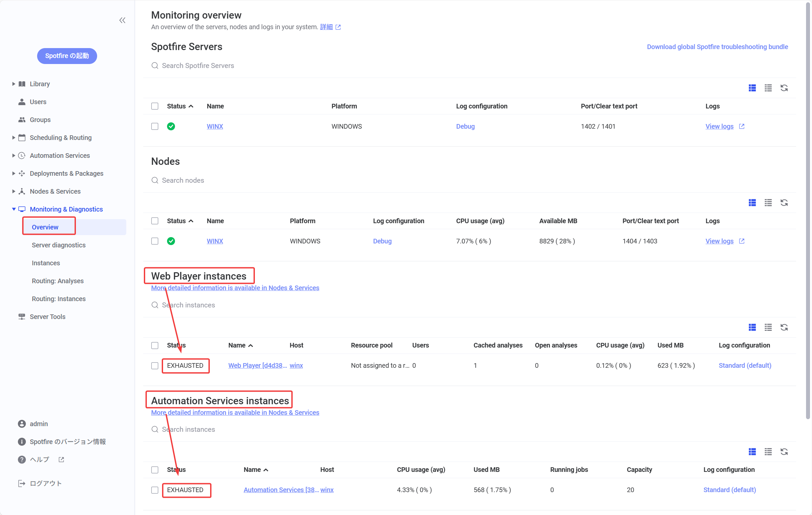Refresh the Nodes table

[784, 203]
